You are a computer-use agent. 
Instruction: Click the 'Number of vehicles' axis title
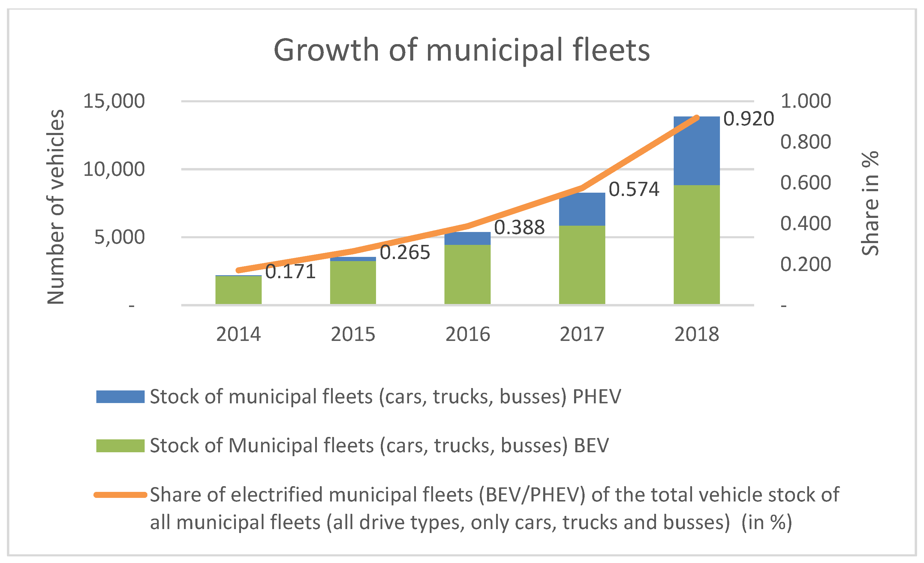click(56, 207)
